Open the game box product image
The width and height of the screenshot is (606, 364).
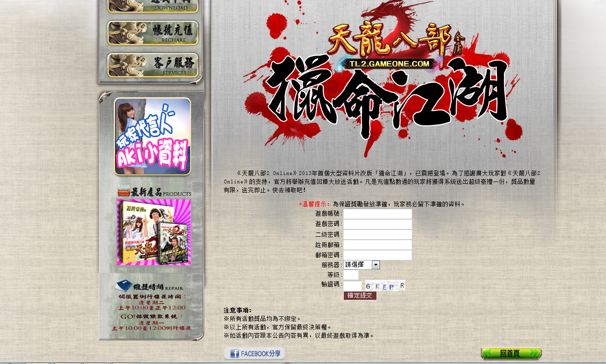pyautogui.click(x=154, y=232)
